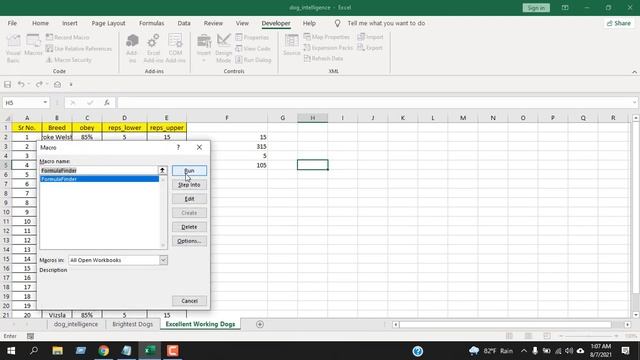Expand the Name Box dropdown
Image resolution: width=640 pixels, height=360 pixels.
(x=45, y=102)
